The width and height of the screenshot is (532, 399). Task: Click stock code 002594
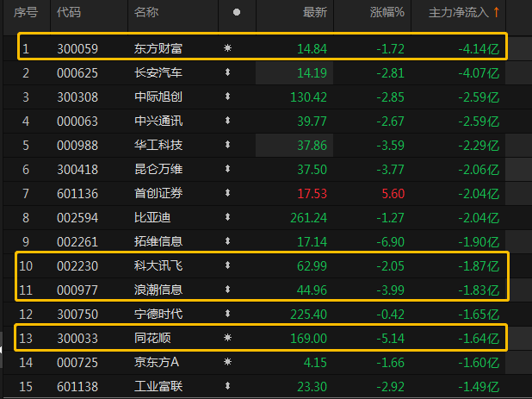(77, 218)
